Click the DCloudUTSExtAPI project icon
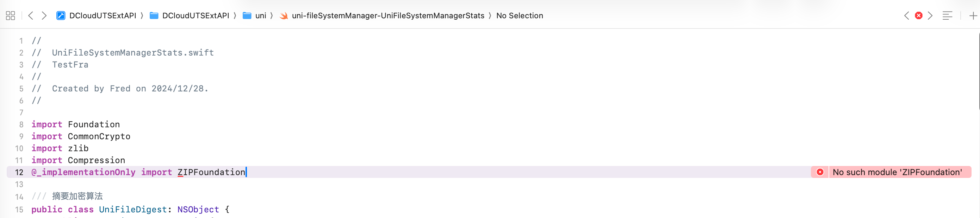Image resolution: width=980 pixels, height=218 pixels. pyautogui.click(x=61, y=15)
